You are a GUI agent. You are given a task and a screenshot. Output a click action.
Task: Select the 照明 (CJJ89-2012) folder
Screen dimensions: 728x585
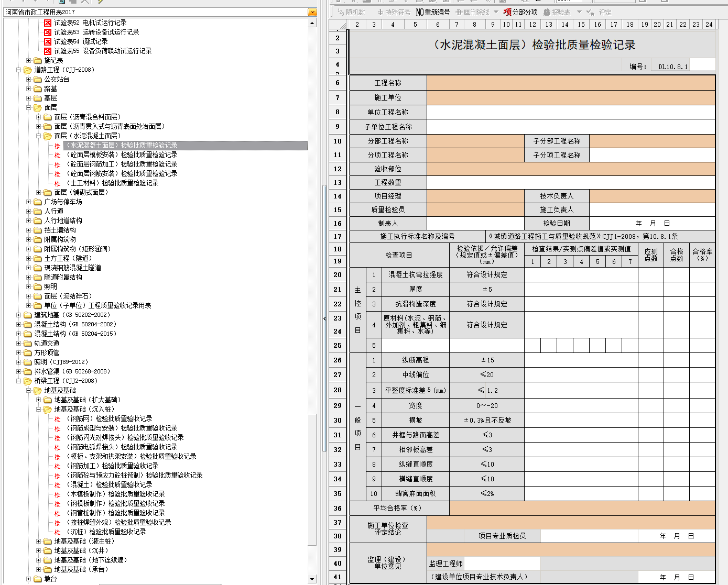click(x=61, y=362)
